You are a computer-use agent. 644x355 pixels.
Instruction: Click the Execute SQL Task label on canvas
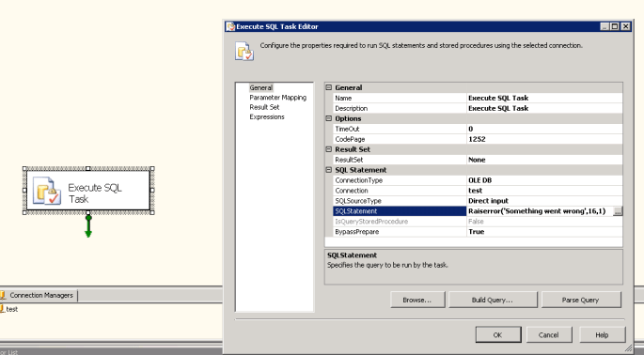tap(95, 193)
